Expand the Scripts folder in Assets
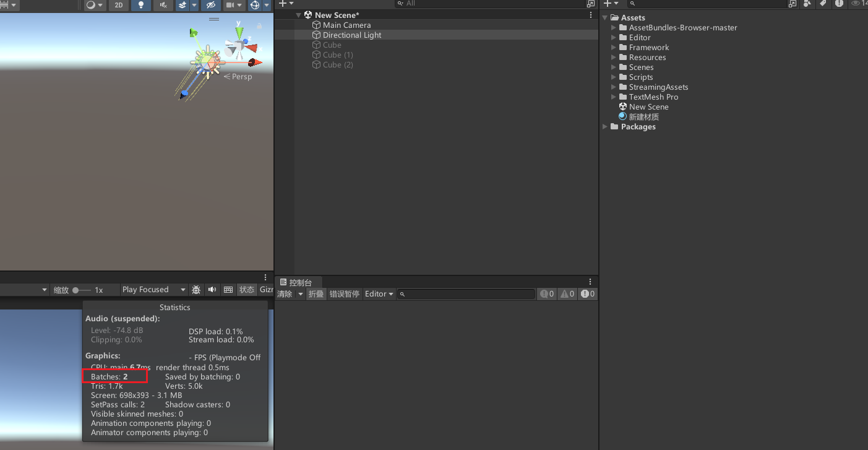Viewport: 868px width, 450px height. 614,77
